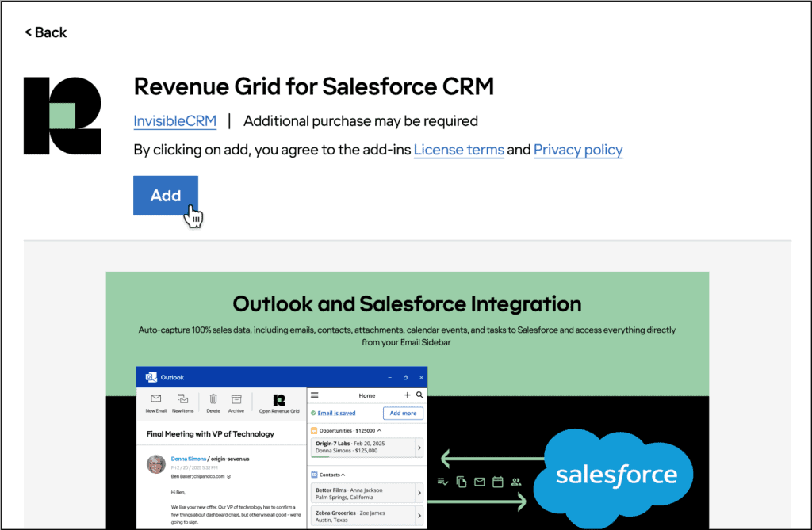Image resolution: width=812 pixels, height=530 pixels.
Task: Click the Add button
Action: coord(165,196)
